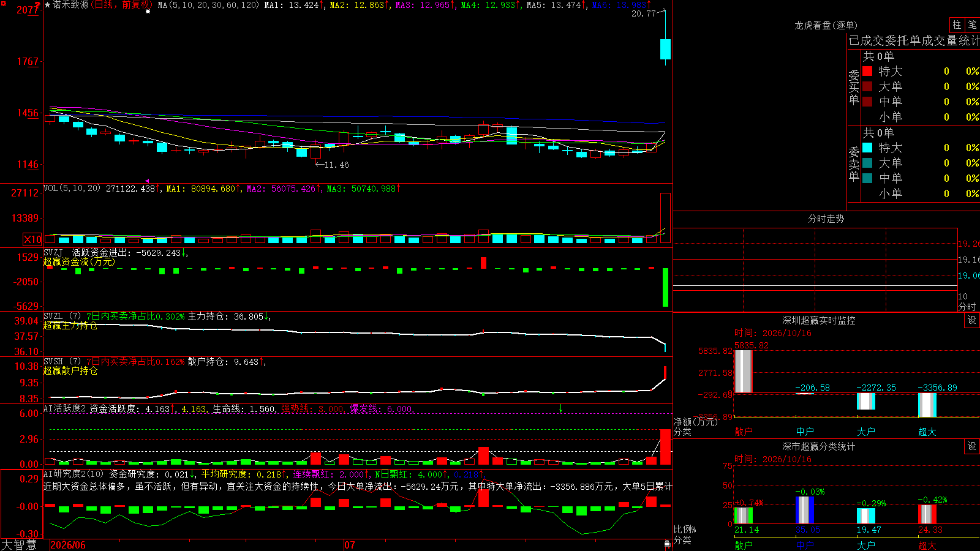Click the red 特大 buy-order color swatch
Viewport: 980px width, 551px height.
[x=867, y=71]
